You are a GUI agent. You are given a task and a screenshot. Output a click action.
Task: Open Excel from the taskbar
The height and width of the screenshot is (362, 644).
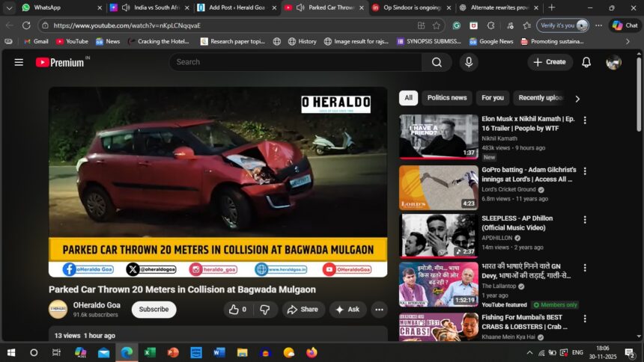tap(150, 352)
